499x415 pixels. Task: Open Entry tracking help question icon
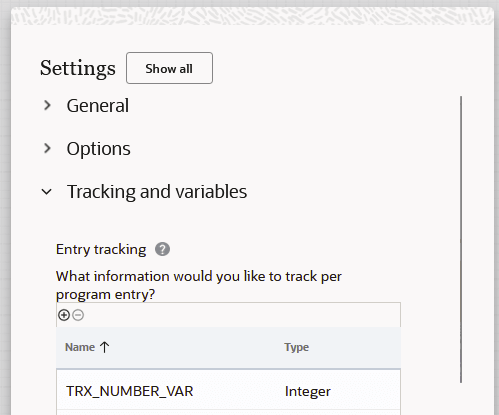point(162,249)
